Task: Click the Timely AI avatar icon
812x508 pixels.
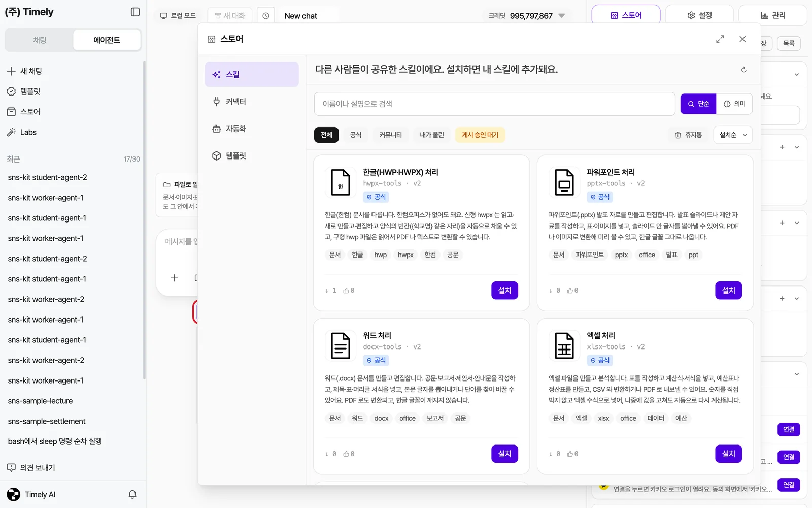Action: (x=13, y=494)
